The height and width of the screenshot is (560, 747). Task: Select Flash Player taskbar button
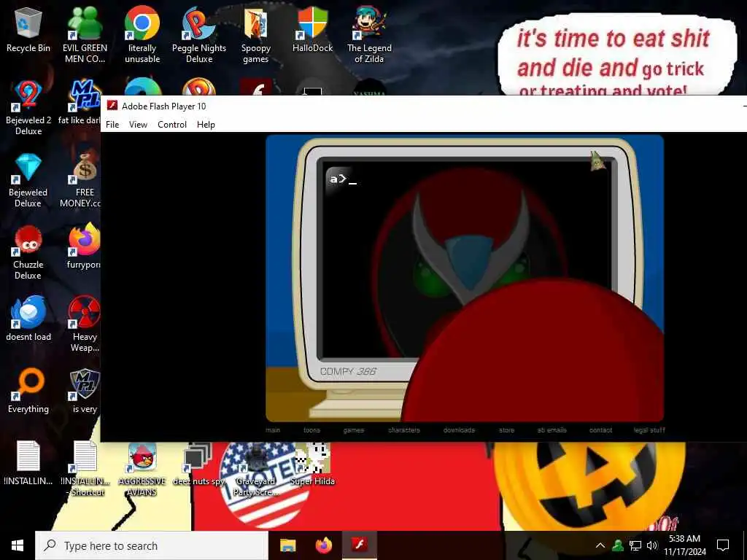point(360,545)
